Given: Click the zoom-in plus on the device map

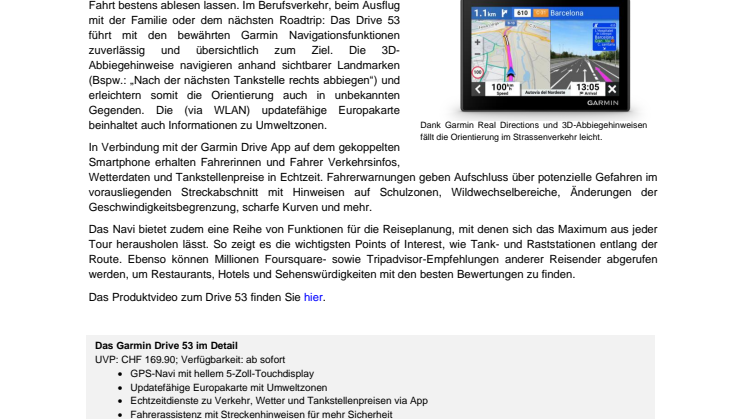Looking at the screenshot, I should (478, 42).
